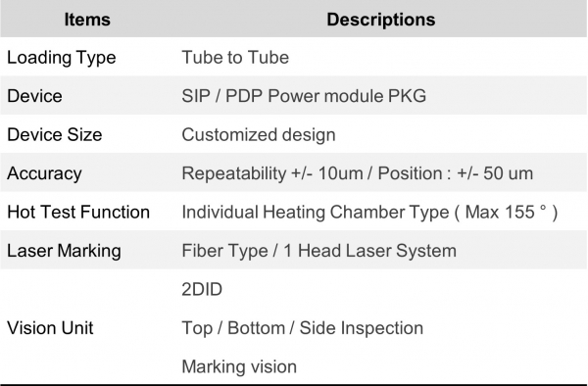Click the Descriptions column header
Screen dimensions: 588x386
click(380, 20)
